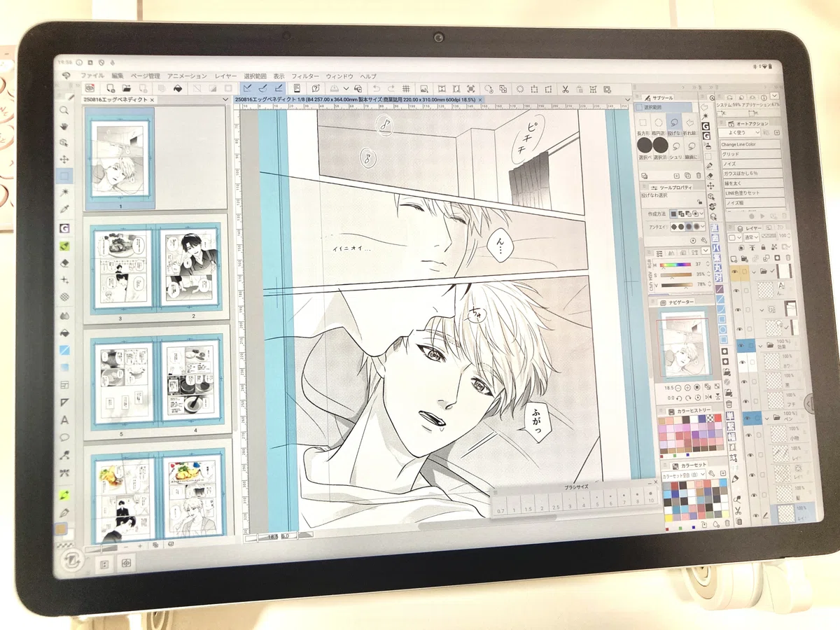The image size is (840, 630).
Task: Open the 作成方法 selection mode dropdown
Action: pos(702,213)
